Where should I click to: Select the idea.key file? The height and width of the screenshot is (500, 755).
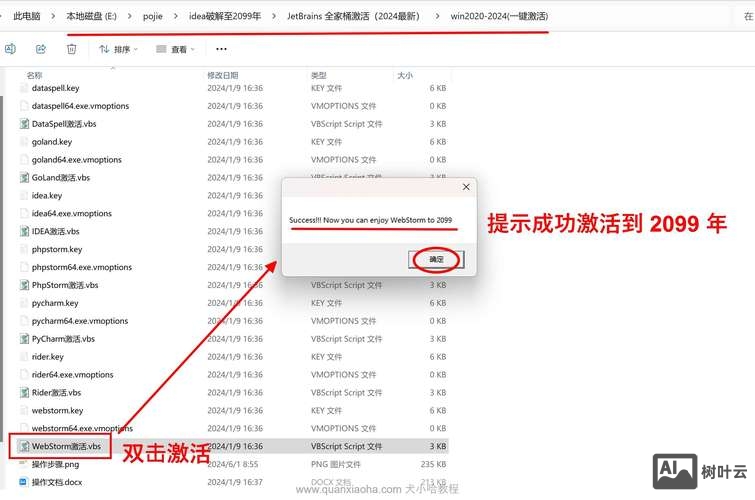click(47, 196)
